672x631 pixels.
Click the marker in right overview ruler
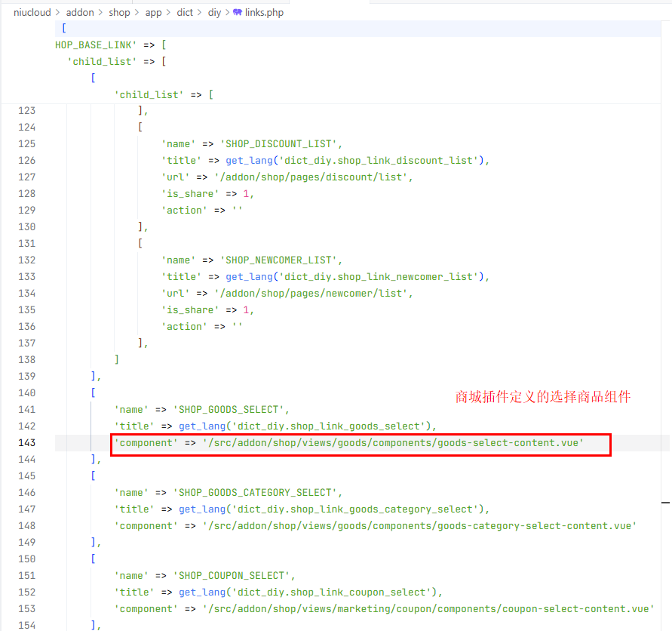tap(666, 501)
